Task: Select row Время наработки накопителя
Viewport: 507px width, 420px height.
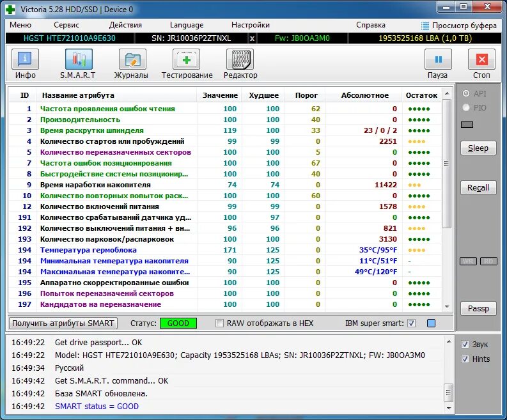Action: [x=225, y=185]
